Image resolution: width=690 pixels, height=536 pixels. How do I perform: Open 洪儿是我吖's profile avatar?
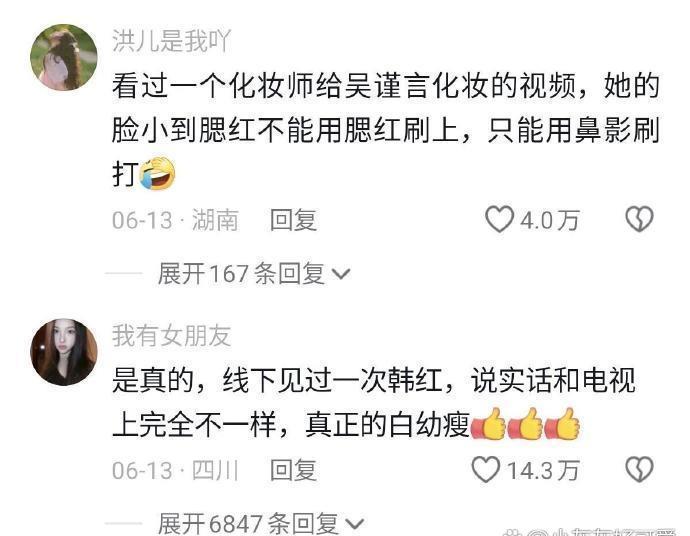click(x=64, y=57)
